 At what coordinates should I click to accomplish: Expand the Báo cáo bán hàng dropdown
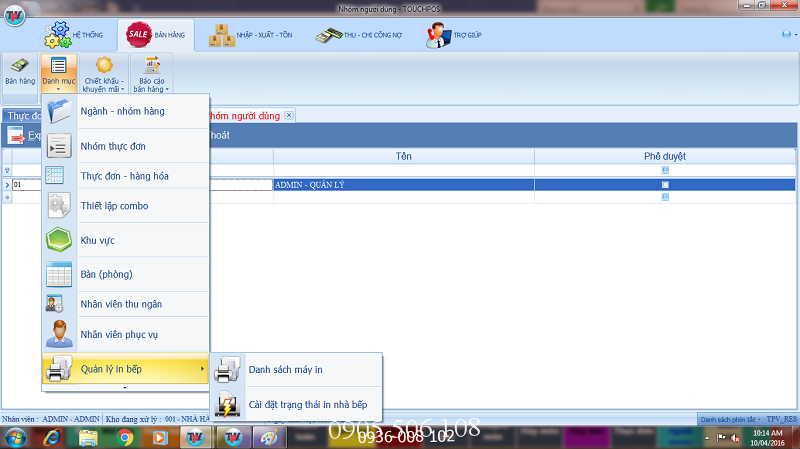pos(167,89)
